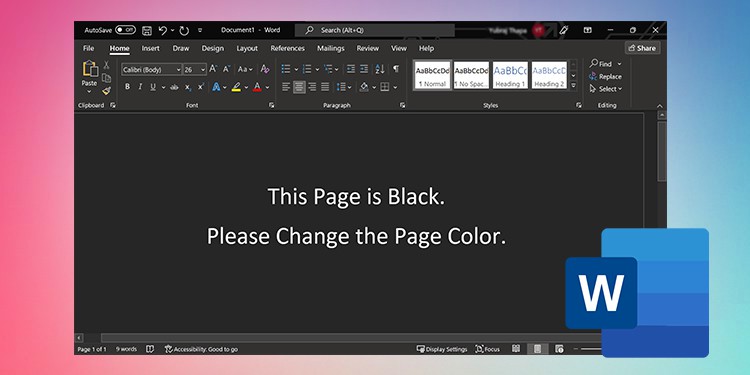Cut selection with the scissors icon
The width and height of the screenshot is (750, 375).
(107, 65)
